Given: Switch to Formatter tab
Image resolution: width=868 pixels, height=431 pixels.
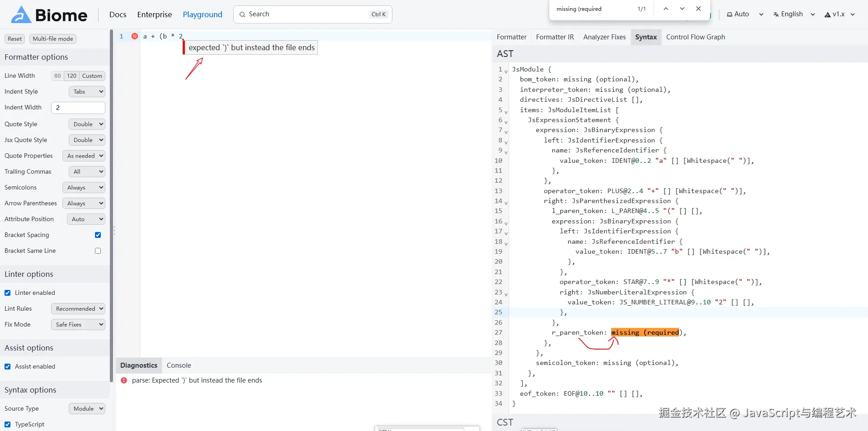Looking at the screenshot, I should point(511,37).
